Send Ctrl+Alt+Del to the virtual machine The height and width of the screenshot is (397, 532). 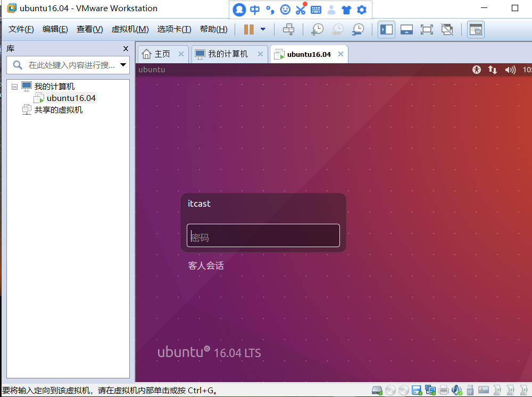(x=288, y=30)
